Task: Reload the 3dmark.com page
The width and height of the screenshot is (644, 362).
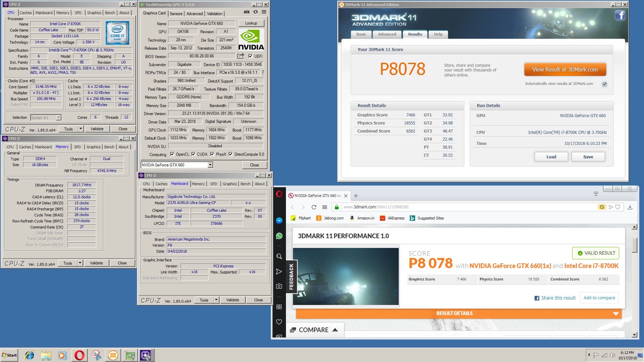Action: click(314, 207)
